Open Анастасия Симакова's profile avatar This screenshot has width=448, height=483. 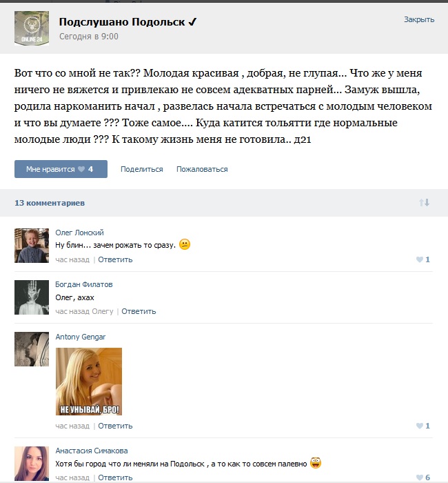point(32,464)
